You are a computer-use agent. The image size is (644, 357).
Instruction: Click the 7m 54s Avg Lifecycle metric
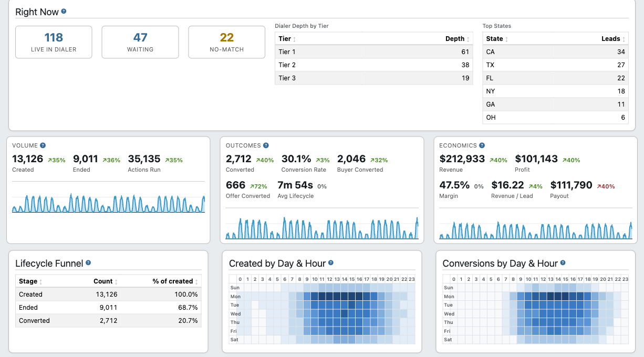pos(302,190)
